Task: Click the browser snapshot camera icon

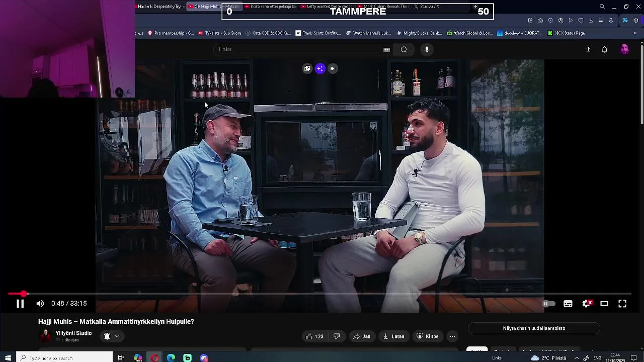Action: pyautogui.click(x=540, y=21)
